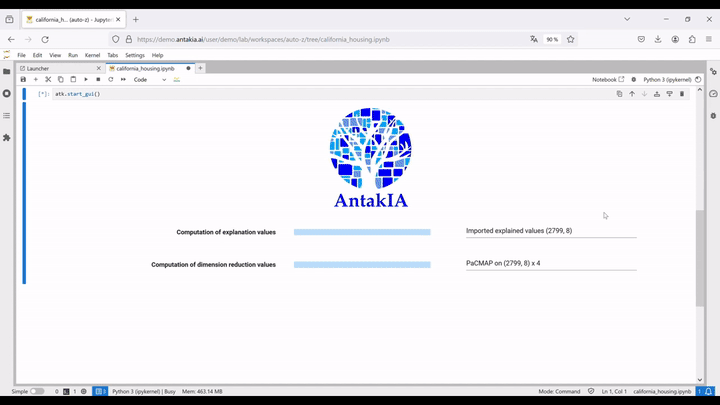Delete the cell with the trash icon
720x405 pixels.
(682, 94)
